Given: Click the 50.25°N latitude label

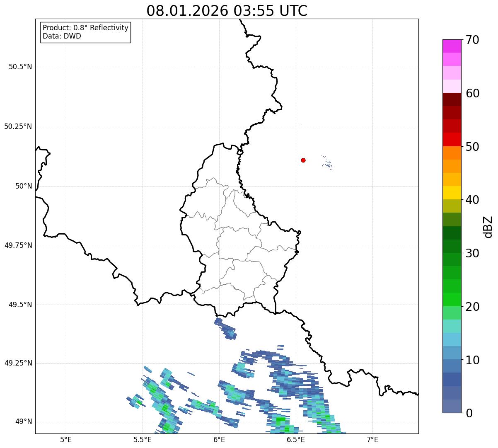Looking at the screenshot, I should 18,126.
